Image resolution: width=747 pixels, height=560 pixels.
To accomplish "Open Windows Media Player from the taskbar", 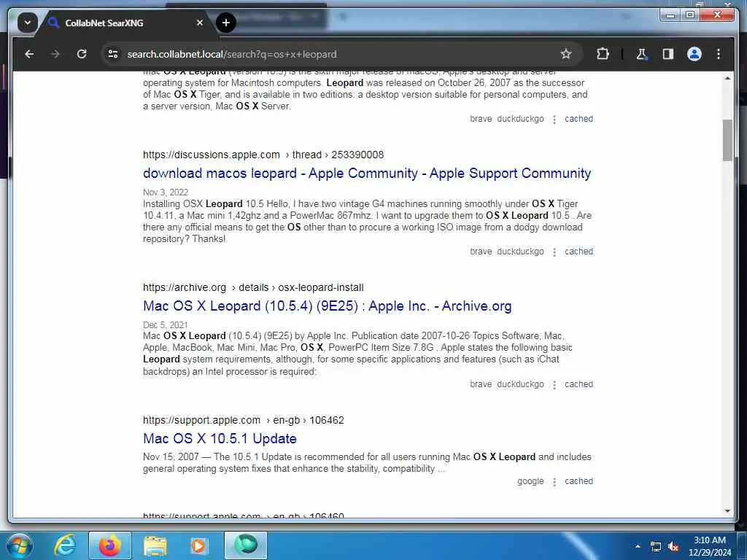I will [198, 545].
